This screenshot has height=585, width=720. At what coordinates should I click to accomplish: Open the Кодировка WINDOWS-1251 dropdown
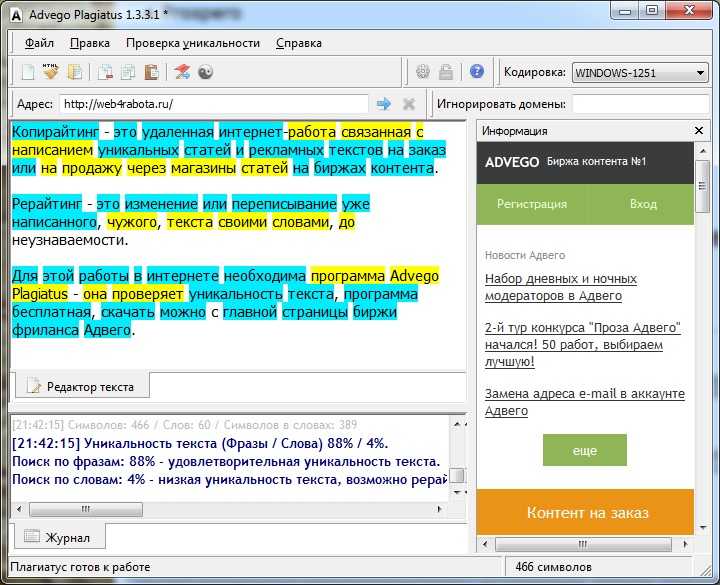[640, 73]
